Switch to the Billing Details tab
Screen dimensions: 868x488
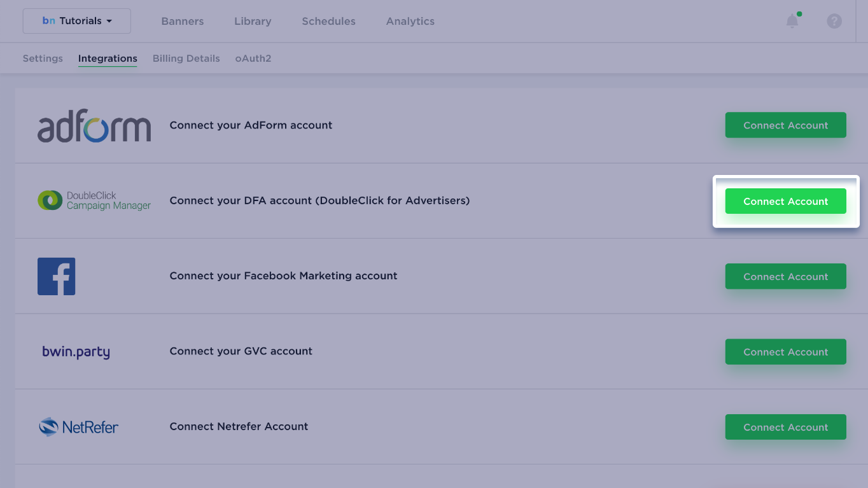[x=186, y=59]
